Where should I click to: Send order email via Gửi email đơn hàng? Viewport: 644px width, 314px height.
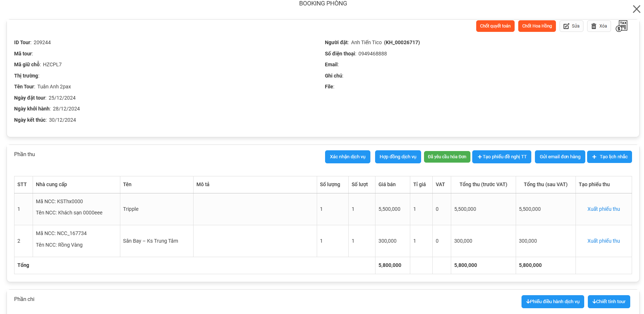pos(560,157)
